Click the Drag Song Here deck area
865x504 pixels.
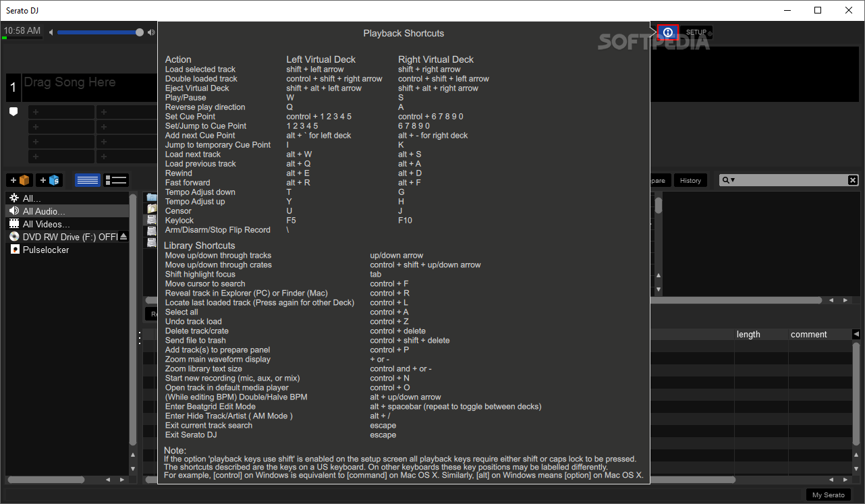point(90,88)
